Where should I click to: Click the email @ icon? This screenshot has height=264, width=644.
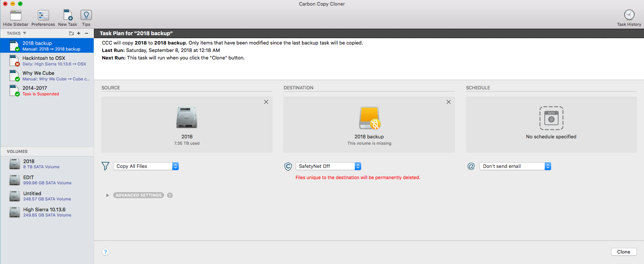[x=471, y=166]
